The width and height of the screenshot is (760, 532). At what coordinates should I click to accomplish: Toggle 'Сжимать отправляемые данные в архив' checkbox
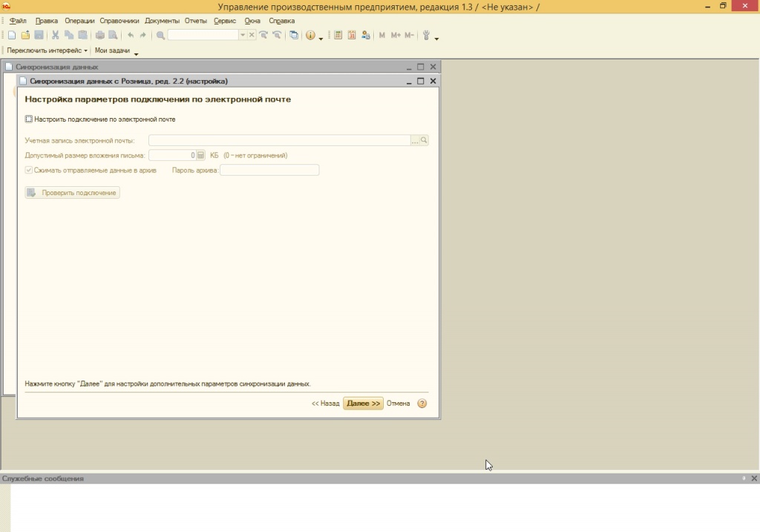(x=29, y=170)
